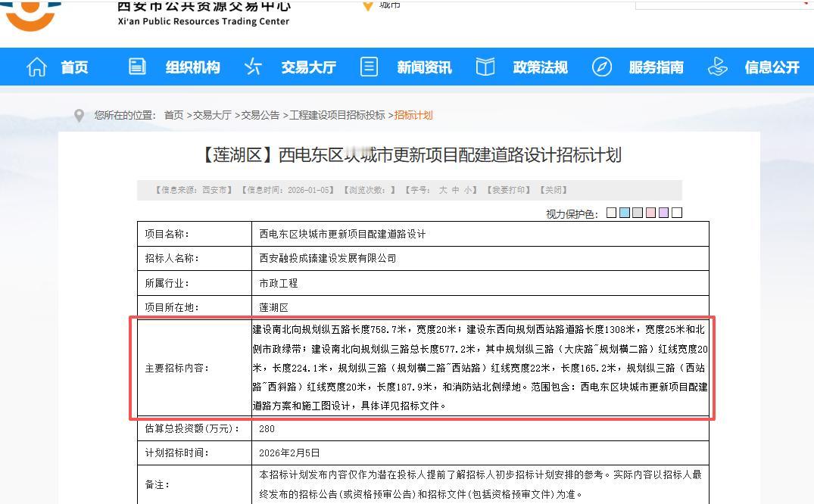Click the location pin icon in the breadcrumb bar
The height and width of the screenshot is (504, 814).
pyautogui.click(x=80, y=116)
